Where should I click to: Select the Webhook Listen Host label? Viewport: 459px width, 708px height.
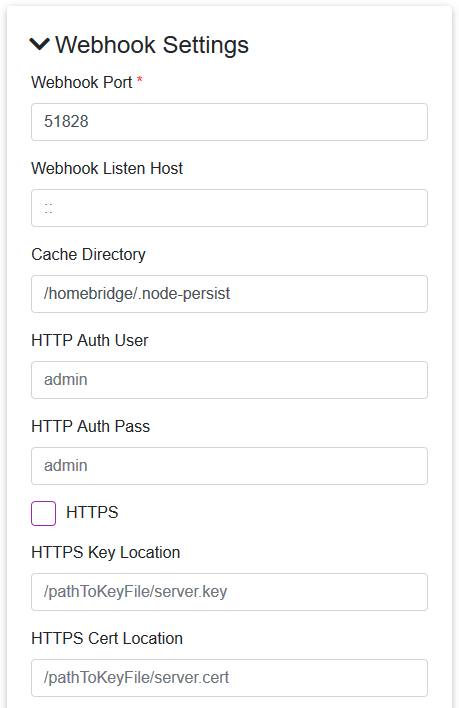click(107, 168)
